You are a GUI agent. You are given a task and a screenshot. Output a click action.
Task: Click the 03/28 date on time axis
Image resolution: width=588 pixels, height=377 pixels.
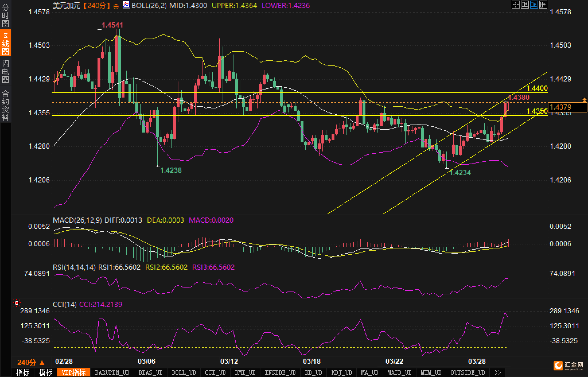click(477, 361)
